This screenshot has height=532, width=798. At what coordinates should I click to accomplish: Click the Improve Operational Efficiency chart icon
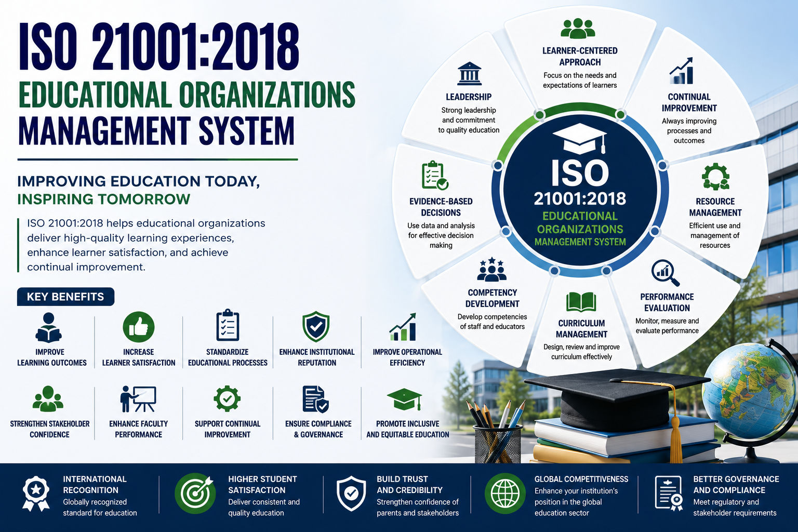403,327
